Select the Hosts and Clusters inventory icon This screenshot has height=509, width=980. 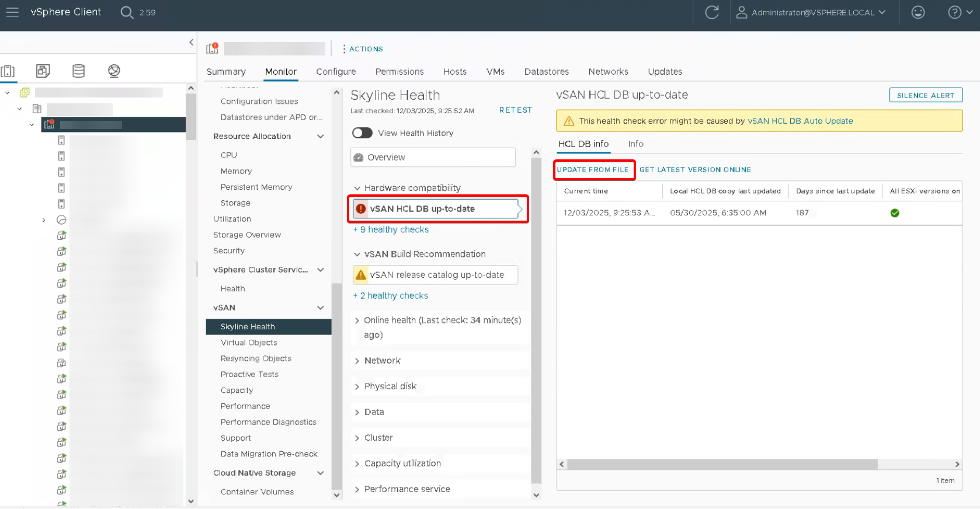8,71
